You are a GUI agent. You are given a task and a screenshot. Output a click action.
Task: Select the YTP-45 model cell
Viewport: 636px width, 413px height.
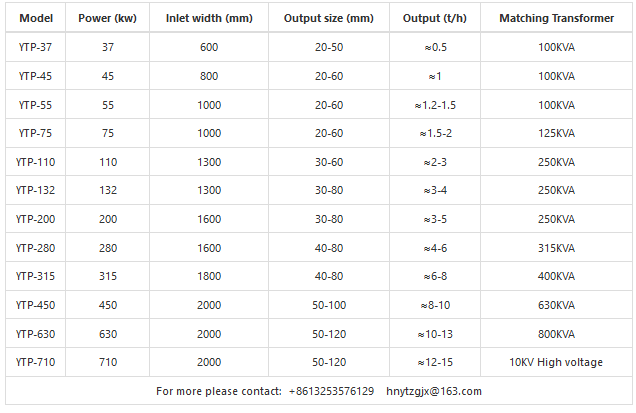(x=36, y=76)
